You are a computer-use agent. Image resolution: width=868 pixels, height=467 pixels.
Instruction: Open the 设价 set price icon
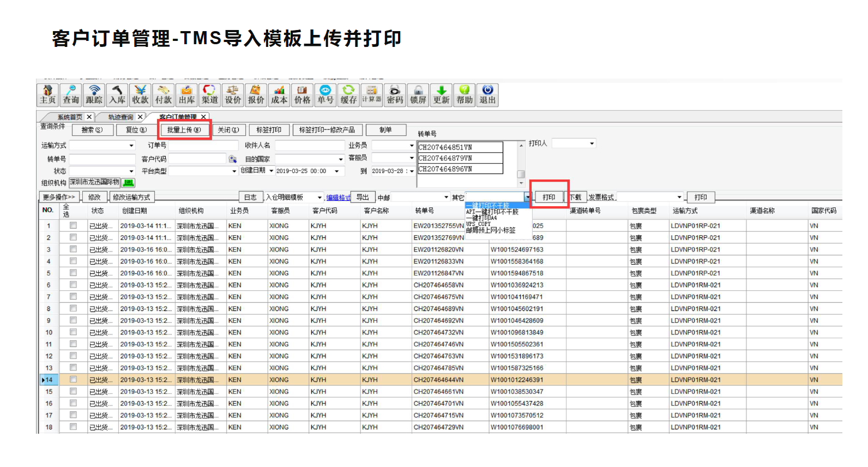[233, 95]
